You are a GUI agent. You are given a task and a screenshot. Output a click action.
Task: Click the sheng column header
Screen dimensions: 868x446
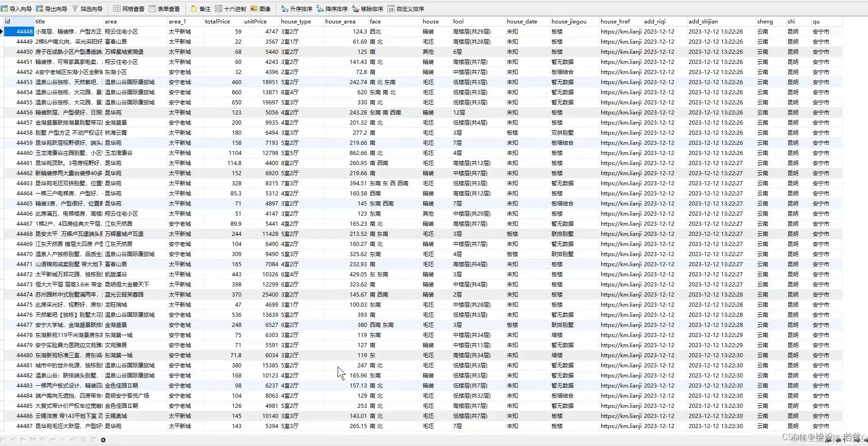point(771,21)
